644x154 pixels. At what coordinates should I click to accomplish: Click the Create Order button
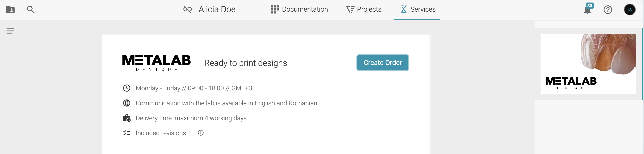tap(382, 63)
